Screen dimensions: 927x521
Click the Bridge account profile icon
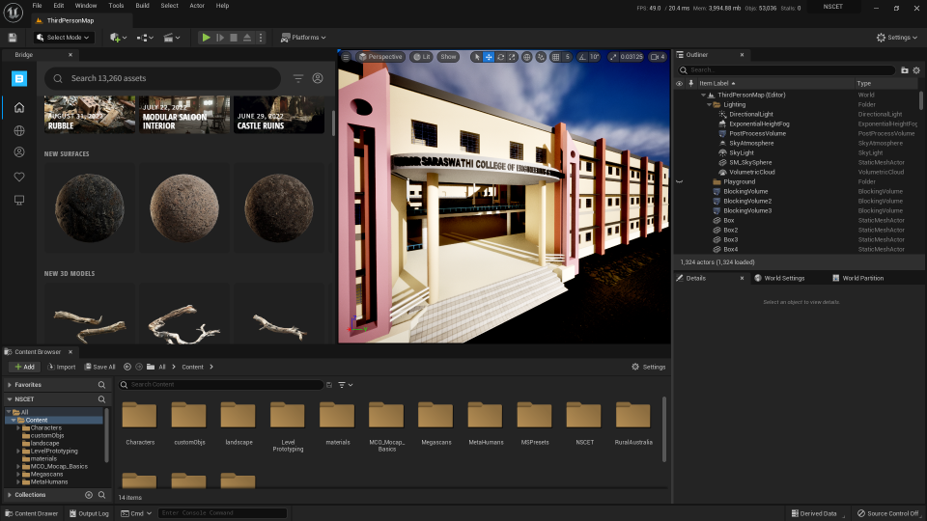[318, 78]
